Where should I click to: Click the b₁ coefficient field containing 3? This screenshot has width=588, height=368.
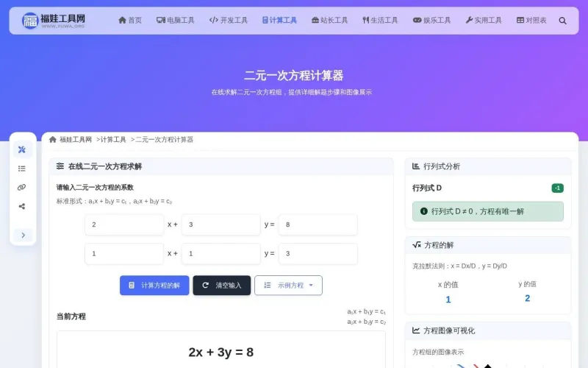(x=221, y=224)
